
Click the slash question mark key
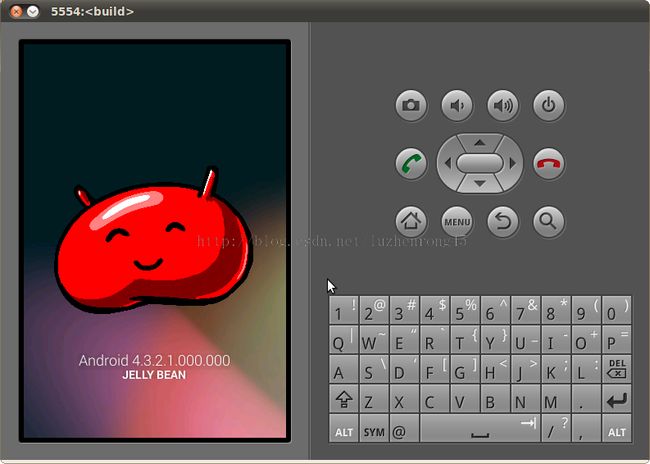click(556, 428)
